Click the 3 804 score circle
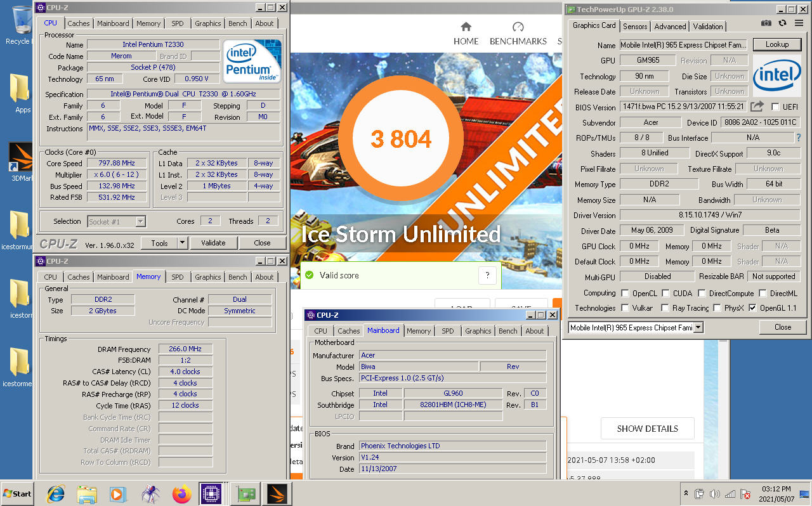The image size is (812, 506). [400, 139]
